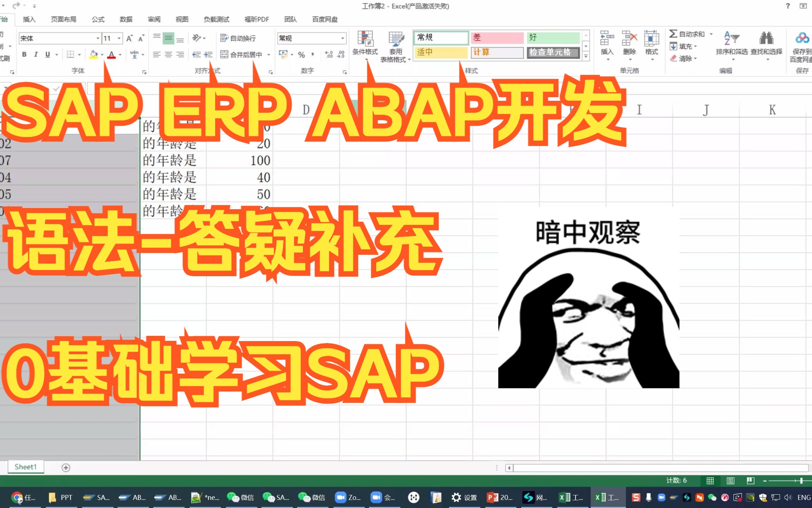Open the 常规 number format dropdown

pos(343,38)
